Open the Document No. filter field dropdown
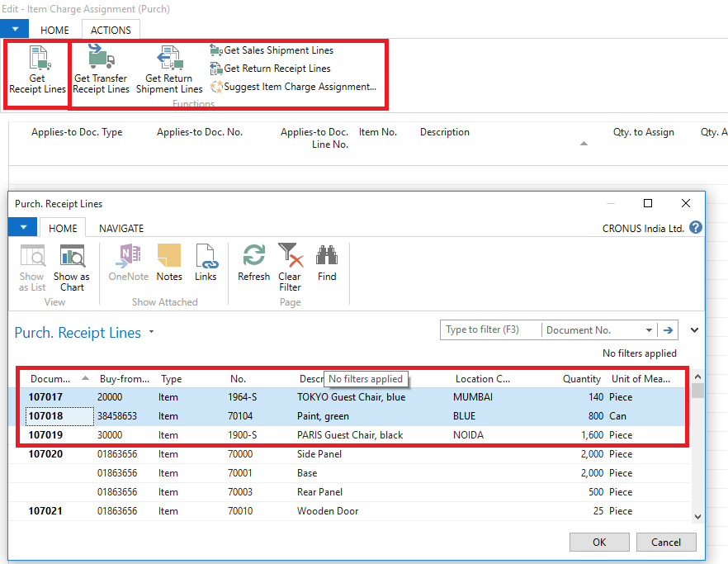 click(649, 330)
